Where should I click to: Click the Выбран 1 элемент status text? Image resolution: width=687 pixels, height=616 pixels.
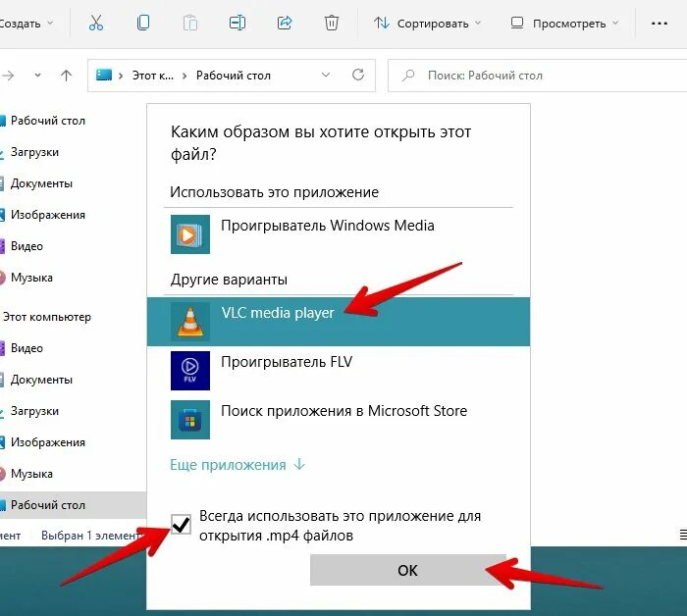click(x=90, y=535)
